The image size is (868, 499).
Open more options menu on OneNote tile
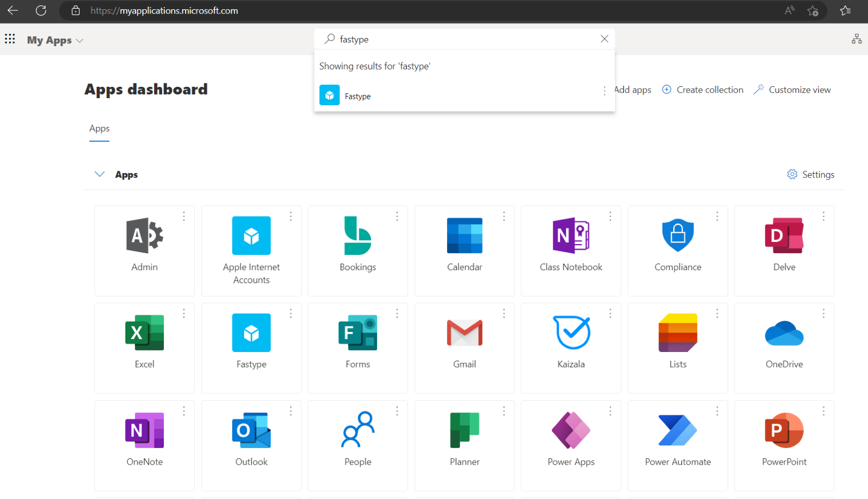pos(184,411)
